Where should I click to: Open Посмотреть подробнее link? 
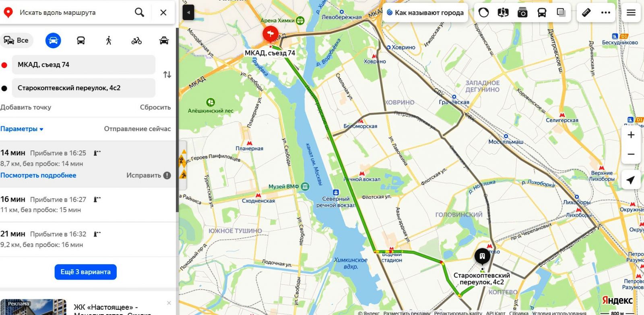[38, 175]
